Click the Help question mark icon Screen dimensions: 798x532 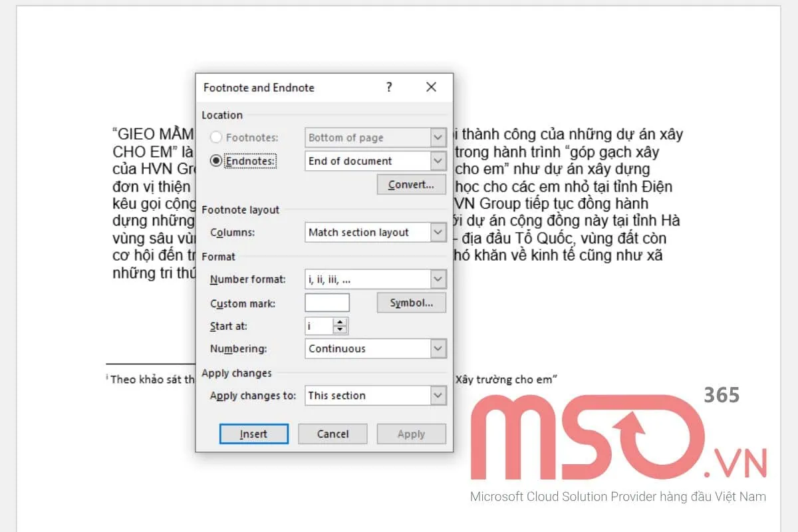click(389, 87)
